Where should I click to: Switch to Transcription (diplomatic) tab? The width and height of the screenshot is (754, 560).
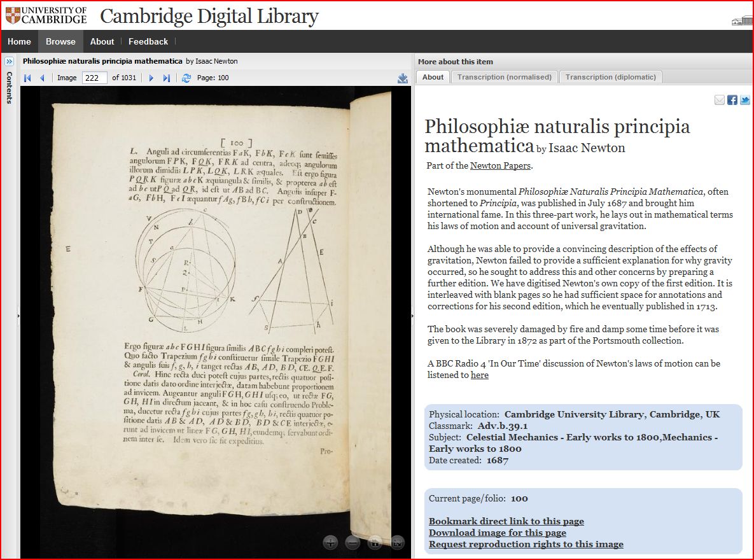[611, 77]
